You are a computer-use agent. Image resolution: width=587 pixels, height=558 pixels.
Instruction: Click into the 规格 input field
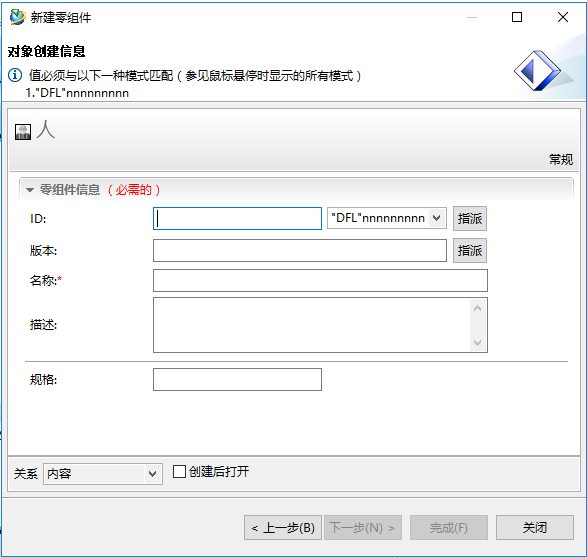[237, 379]
